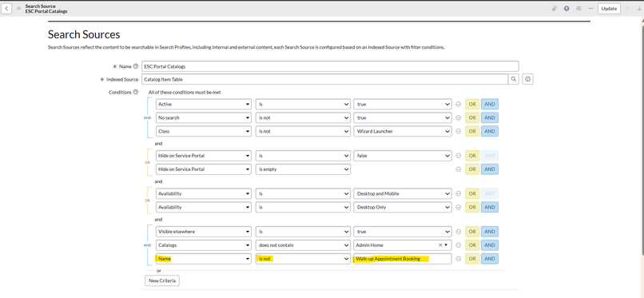Viewport: 644px width, 298px height.
Task: Open the Name condition field dropdown
Action: [x=204, y=259]
